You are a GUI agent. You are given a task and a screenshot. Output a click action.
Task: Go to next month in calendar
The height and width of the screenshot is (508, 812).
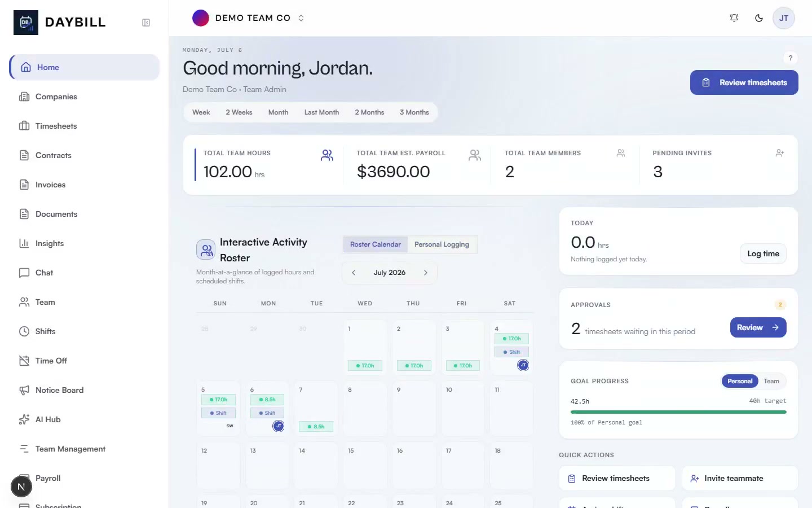[426, 273]
